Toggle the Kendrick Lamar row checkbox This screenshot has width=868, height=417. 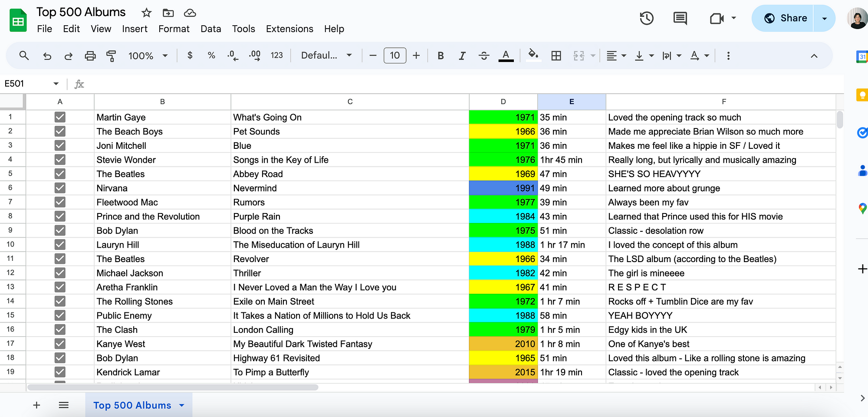60,372
